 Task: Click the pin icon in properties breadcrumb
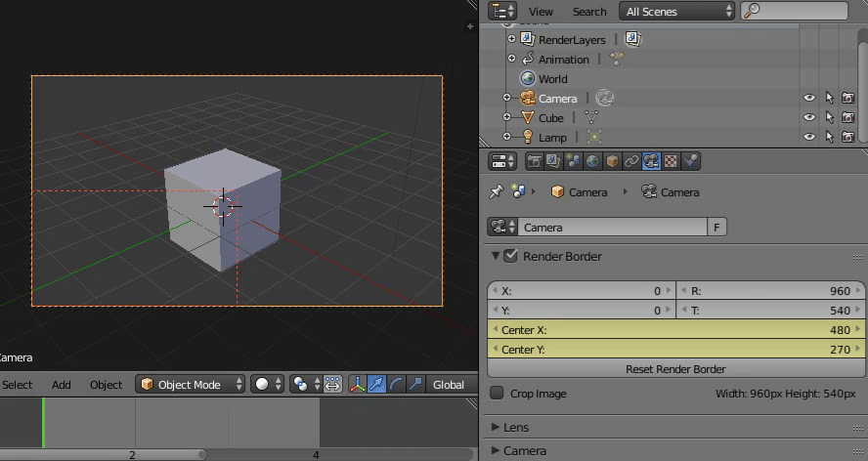pyautogui.click(x=497, y=191)
